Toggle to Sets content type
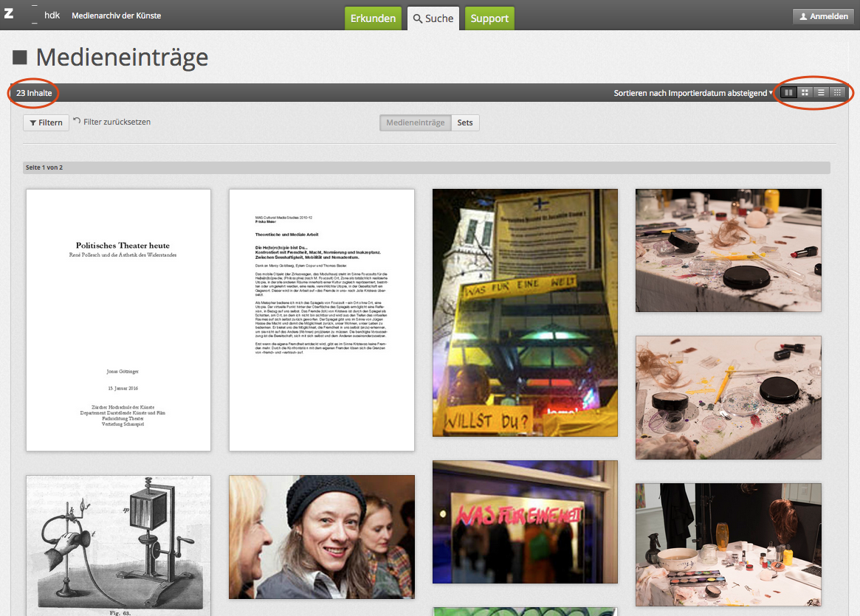The image size is (860, 616). pyautogui.click(x=465, y=122)
